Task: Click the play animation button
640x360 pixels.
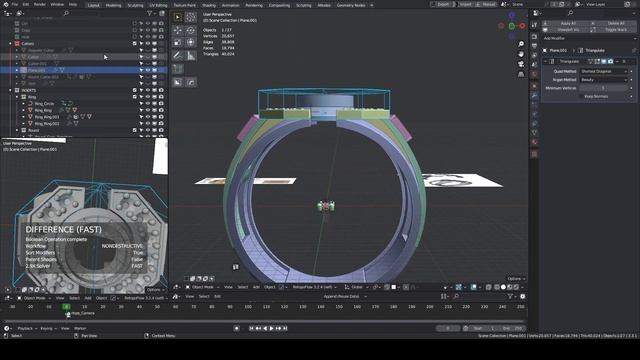Action: 271,328
